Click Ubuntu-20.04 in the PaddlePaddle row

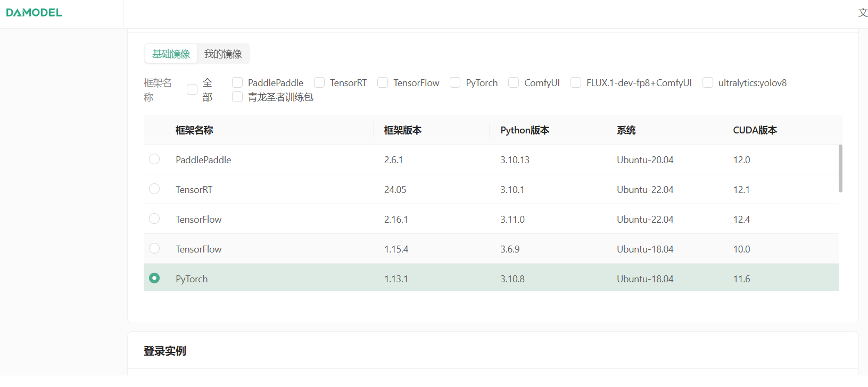click(x=645, y=160)
